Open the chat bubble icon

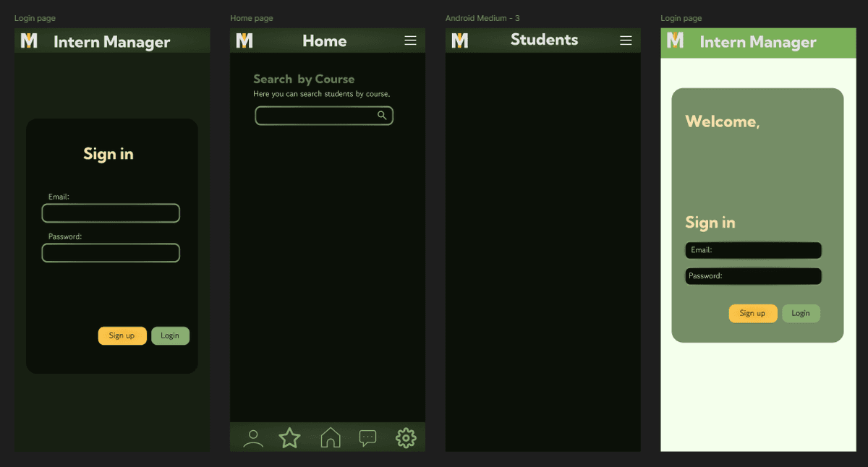click(x=368, y=438)
